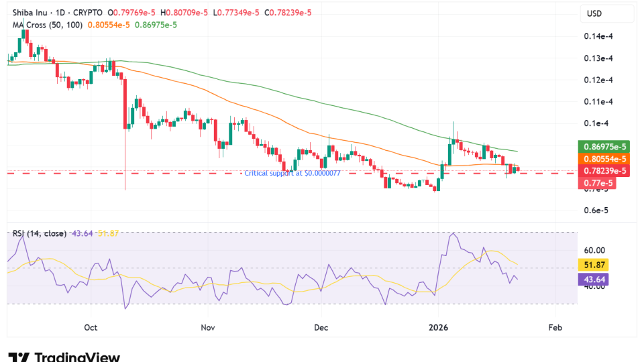
Task: Click the TradingView logo icon
Action: tap(18, 357)
